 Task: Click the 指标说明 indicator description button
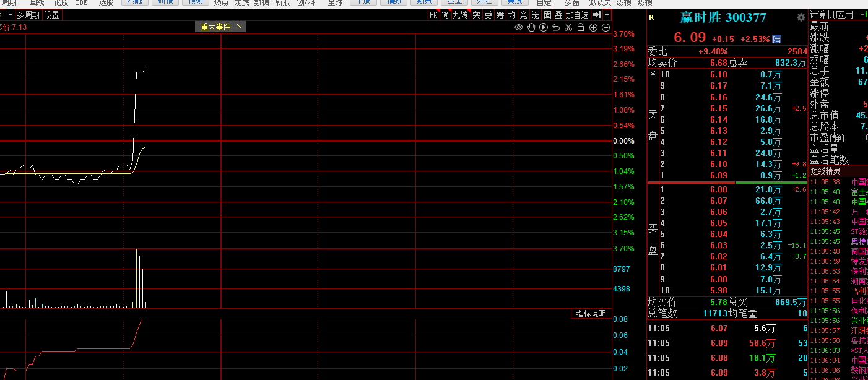[591, 314]
